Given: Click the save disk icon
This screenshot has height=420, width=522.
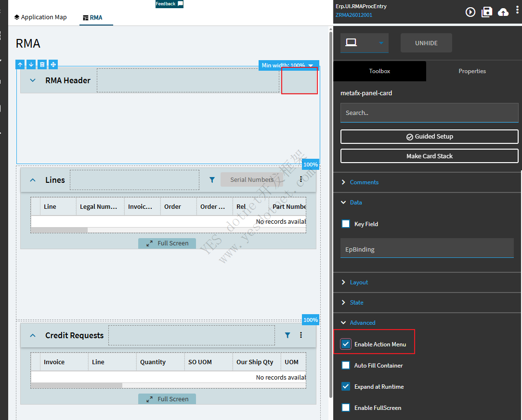Looking at the screenshot, I should pos(487,12).
